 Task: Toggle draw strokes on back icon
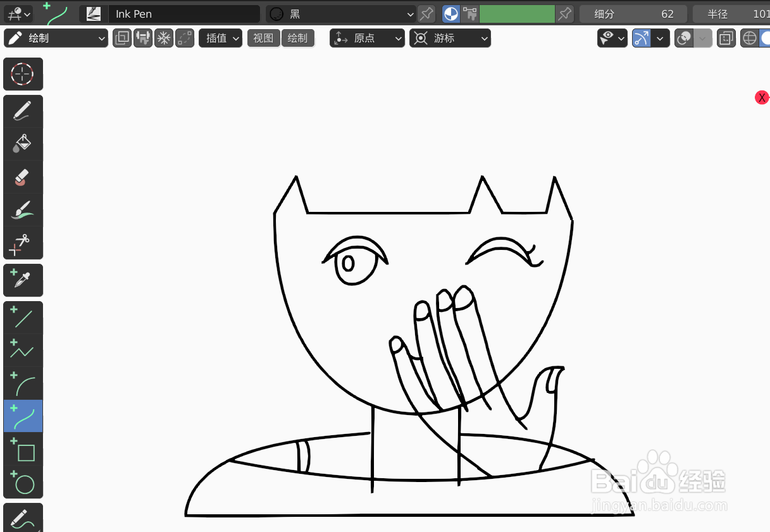[122, 38]
